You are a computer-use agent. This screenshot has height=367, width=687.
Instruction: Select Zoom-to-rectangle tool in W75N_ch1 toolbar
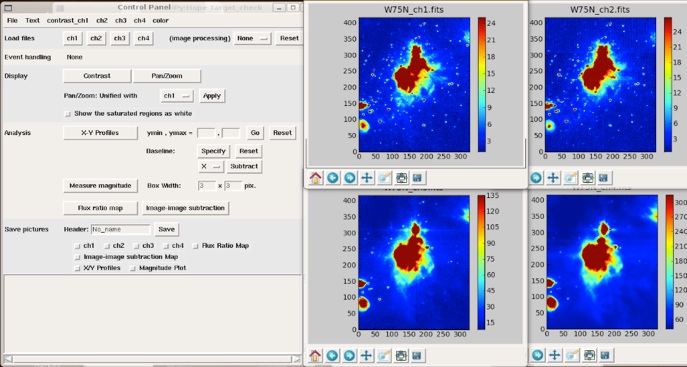pos(384,178)
